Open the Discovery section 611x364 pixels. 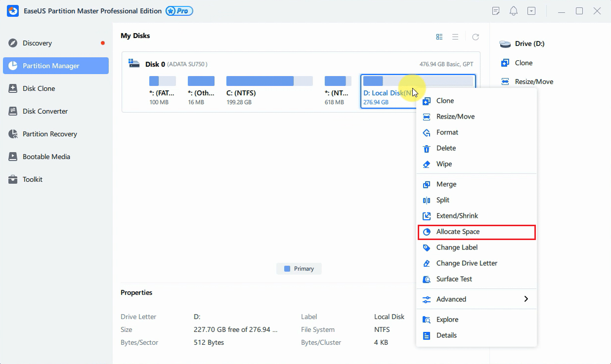click(x=55, y=43)
